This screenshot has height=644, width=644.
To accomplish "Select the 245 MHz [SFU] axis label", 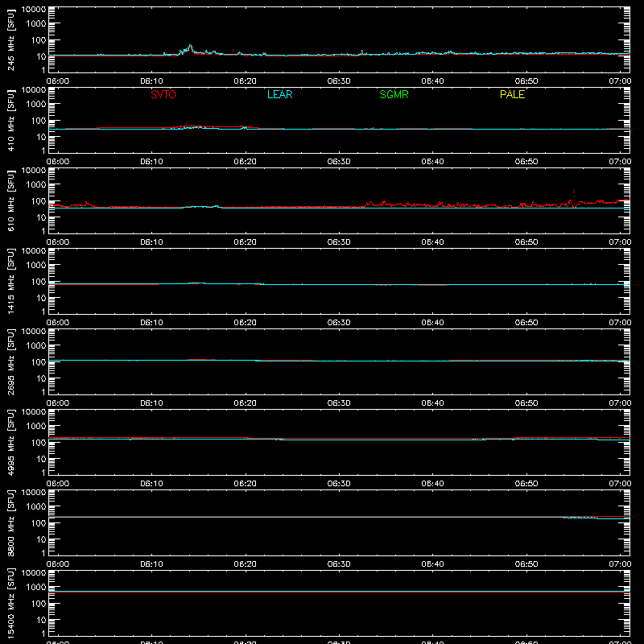I will (10, 39).
